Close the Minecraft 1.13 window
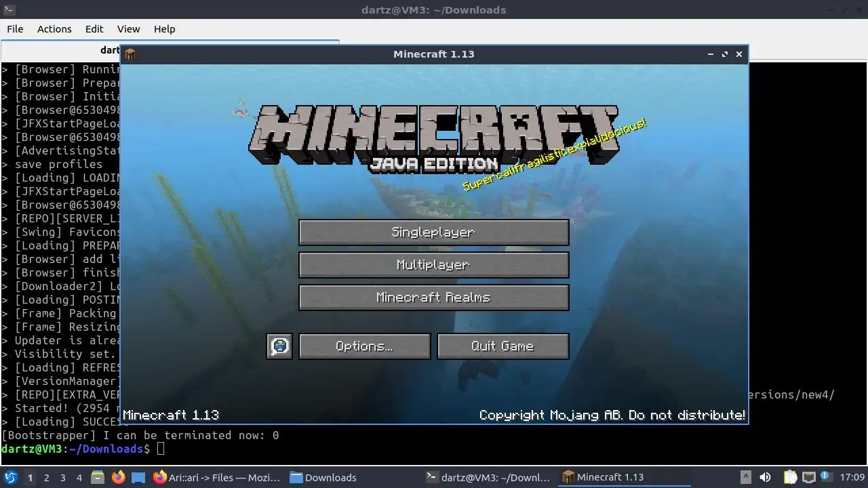Viewport: 868px width, 488px height. [739, 54]
